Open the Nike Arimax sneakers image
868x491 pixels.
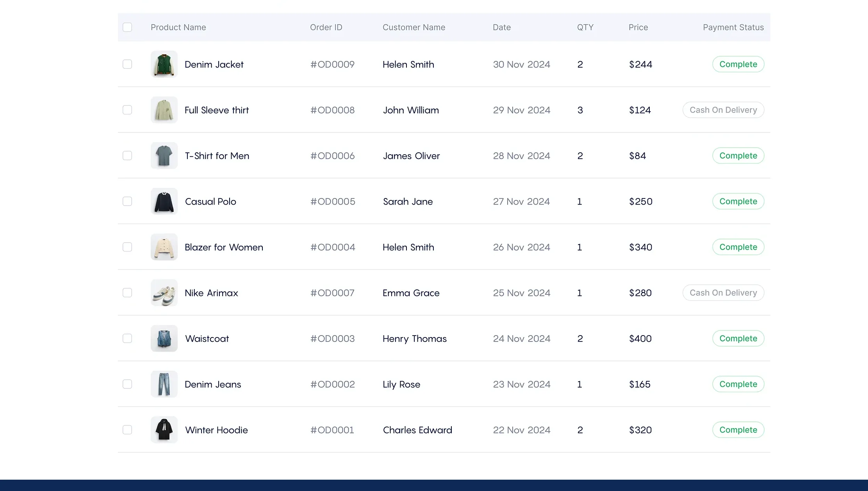coord(164,293)
